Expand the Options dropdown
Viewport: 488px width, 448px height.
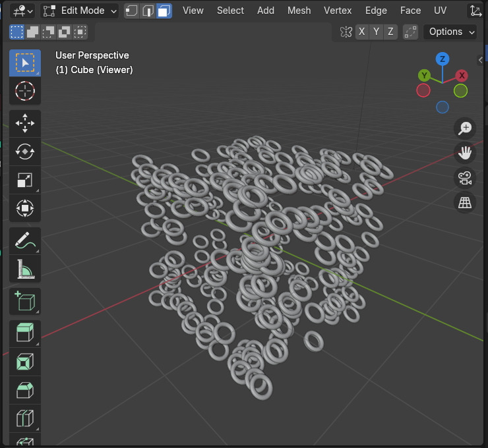click(x=450, y=32)
